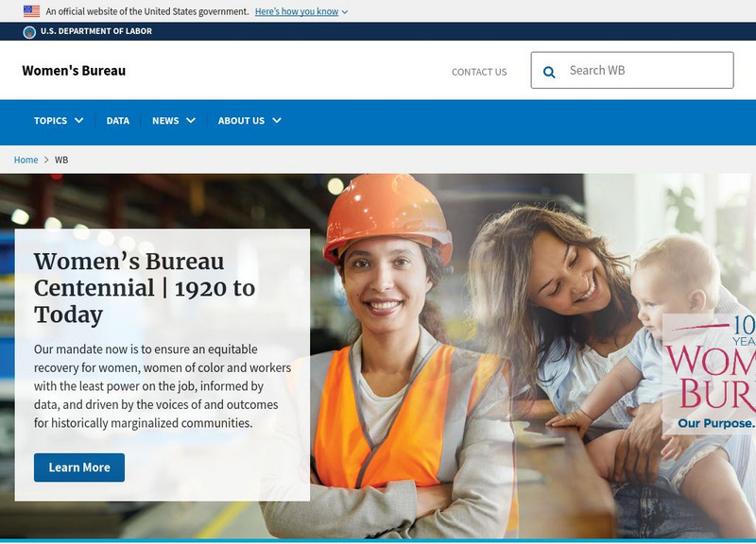This screenshot has height=544, width=756.
Task: Click the US flag icon
Action: [x=31, y=11]
